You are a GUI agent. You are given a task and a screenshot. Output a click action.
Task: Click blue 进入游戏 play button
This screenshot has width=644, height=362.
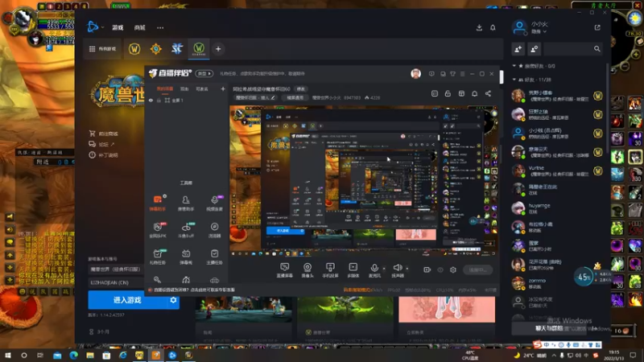tap(128, 300)
